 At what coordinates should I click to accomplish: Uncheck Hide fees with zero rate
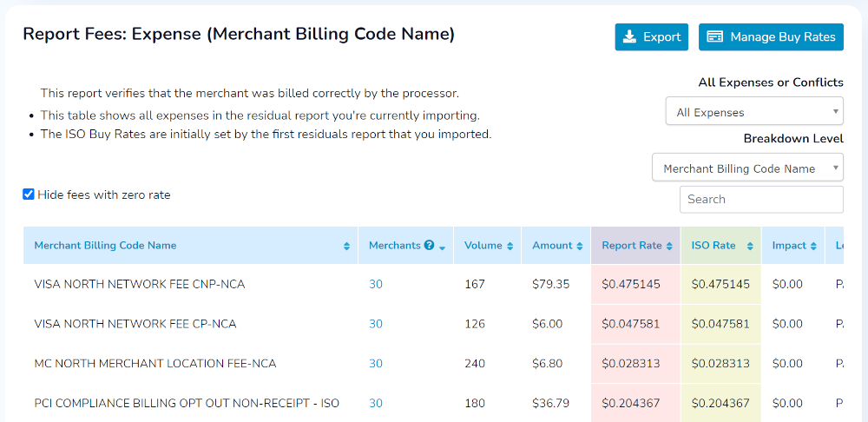tap(29, 195)
